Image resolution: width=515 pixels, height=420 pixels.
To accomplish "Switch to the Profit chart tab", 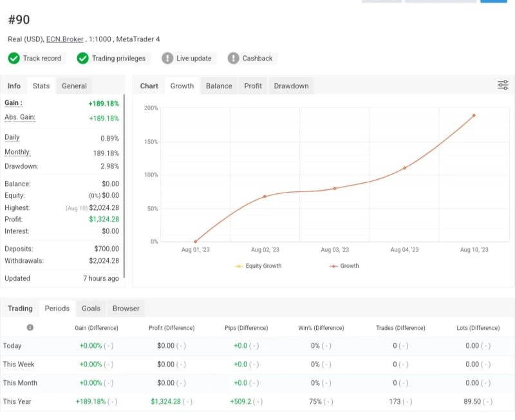I will click(x=253, y=86).
